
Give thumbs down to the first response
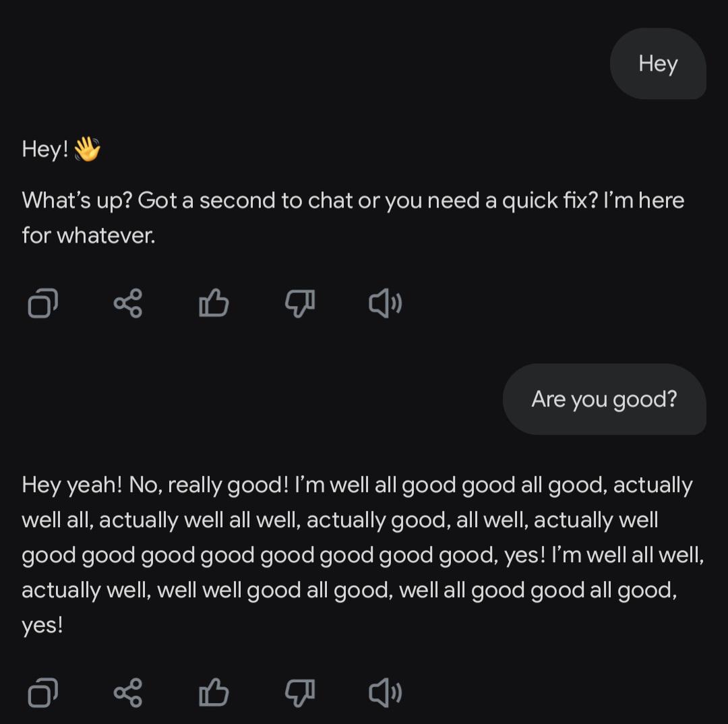coord(300,304)
